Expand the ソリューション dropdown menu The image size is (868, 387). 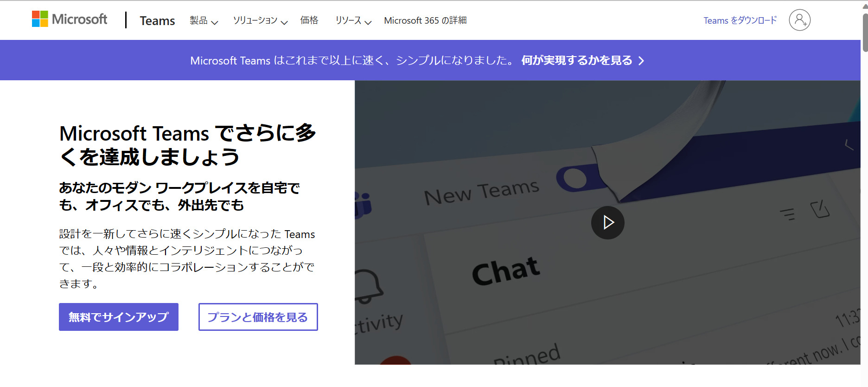(x=260, y=21)
